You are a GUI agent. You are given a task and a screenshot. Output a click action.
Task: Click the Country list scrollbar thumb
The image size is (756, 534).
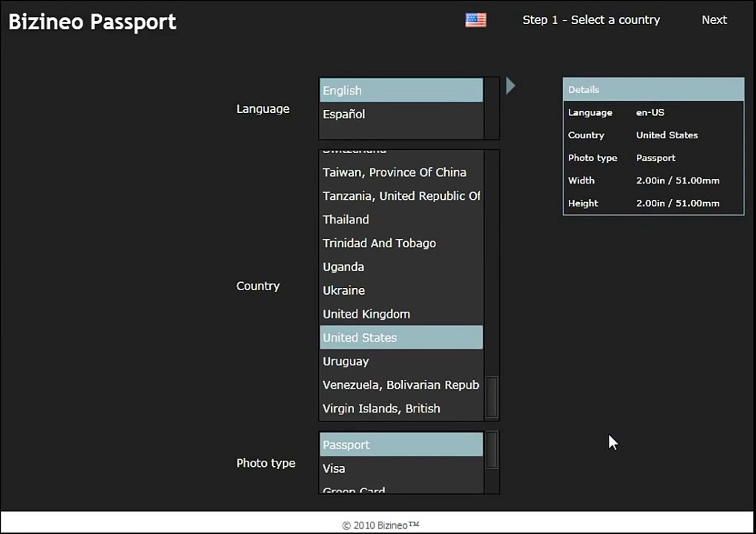492,398
